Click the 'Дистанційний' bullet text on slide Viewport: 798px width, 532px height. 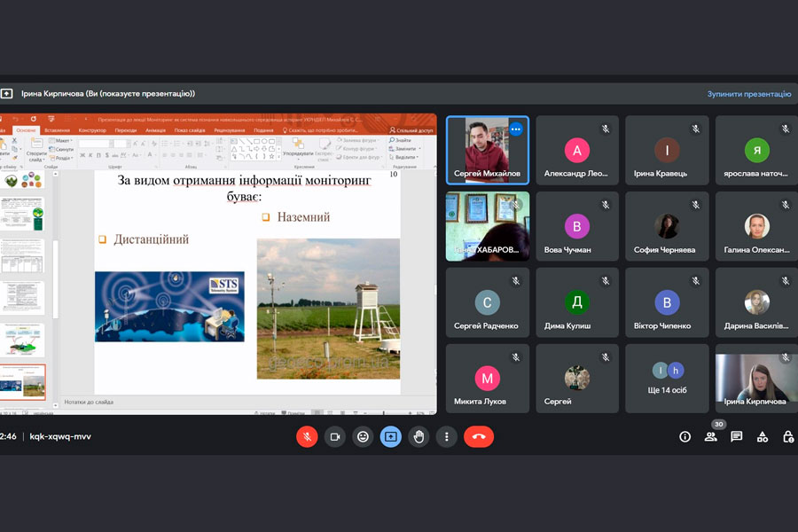(151, 239)
